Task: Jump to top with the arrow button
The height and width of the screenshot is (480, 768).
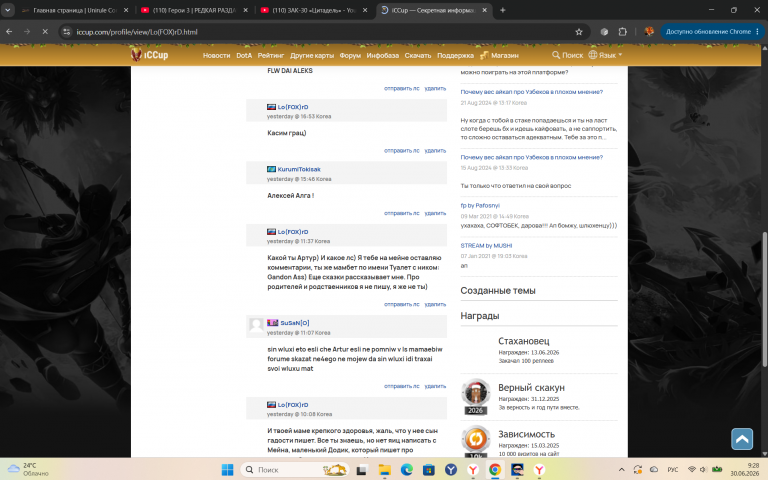Action: 742,439
